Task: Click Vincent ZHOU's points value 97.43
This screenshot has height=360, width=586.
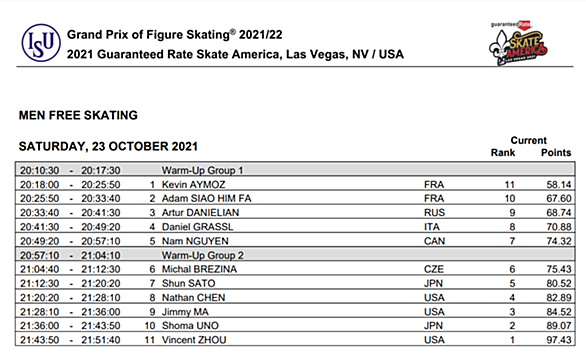Action: point(559,340)
